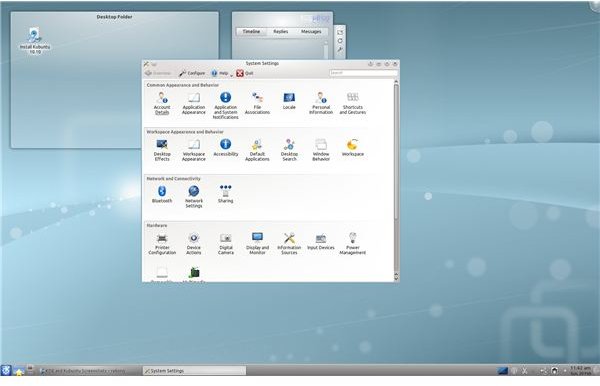The height and width of the screenshot is (386, 600).
Task: Open Bluetooth settings
Action: 162,194
